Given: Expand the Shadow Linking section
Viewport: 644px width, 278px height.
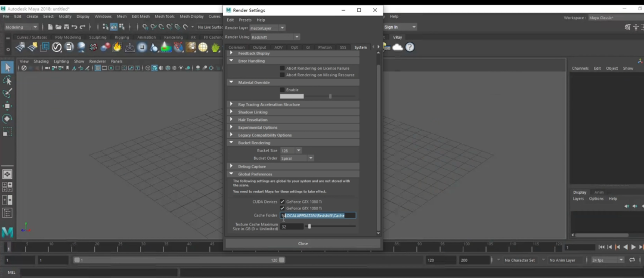Looking at the screenshot, I should click(x=293, y=112).
